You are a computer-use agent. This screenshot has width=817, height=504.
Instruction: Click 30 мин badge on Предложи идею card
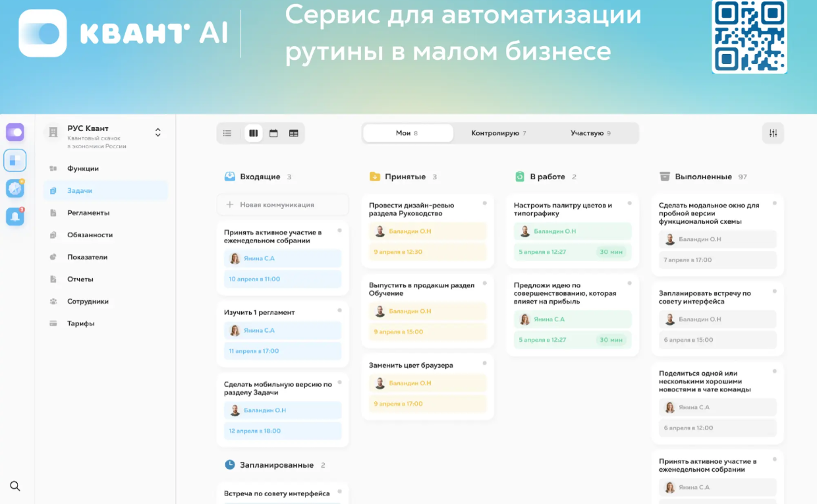tap(611, 340)
